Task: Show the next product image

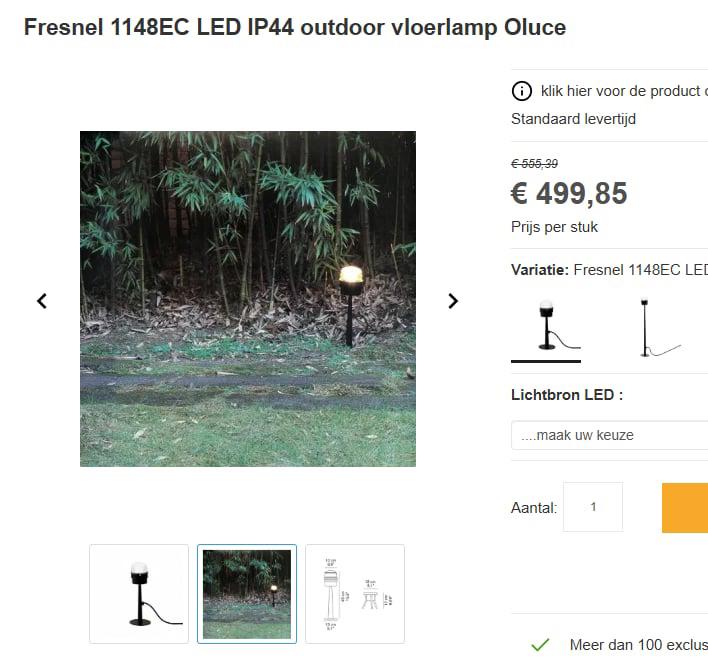Action: 453,301
